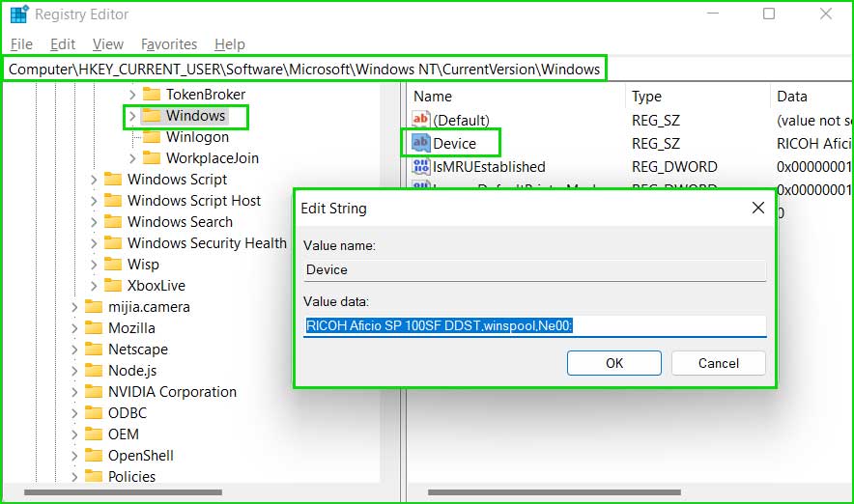This screenshot has height=504, width=854.
Task: Expand the WorkplaceJoin key
Action: pyautogui.click(x=132, y=158)
